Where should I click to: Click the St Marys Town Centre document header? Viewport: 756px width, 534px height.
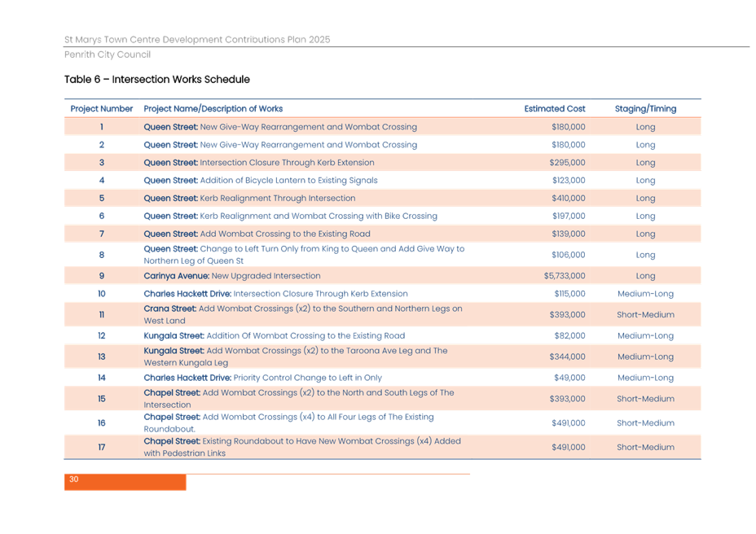pos(197,39)
